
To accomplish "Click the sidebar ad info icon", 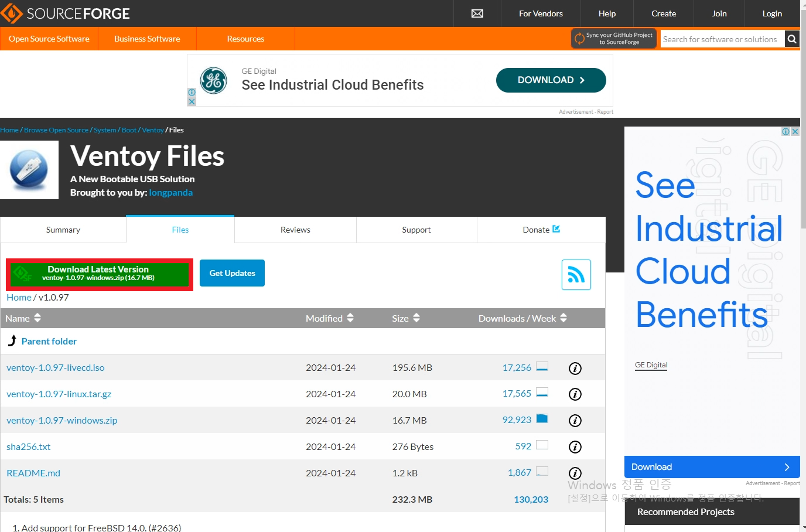I will point(786,131).
